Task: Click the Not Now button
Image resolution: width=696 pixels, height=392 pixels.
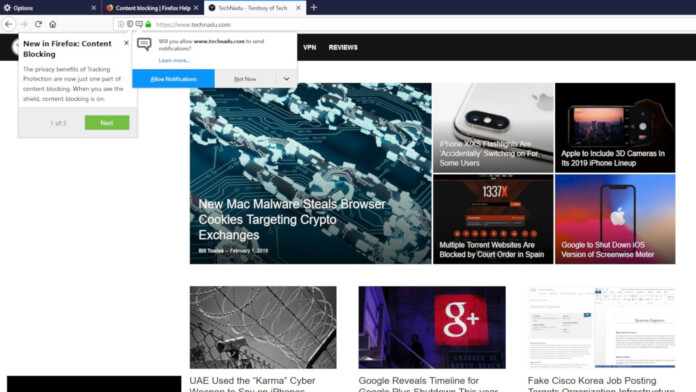Action: tap(245, 79)
